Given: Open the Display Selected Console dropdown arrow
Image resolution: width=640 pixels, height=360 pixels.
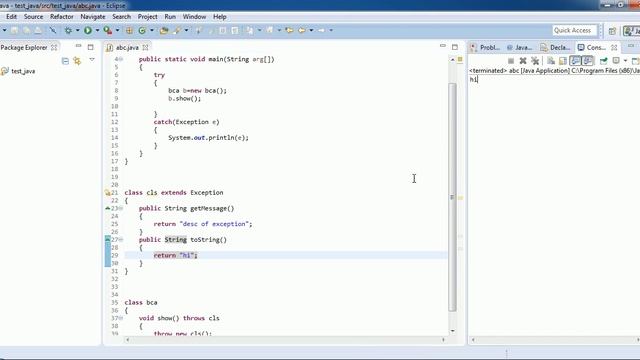Looking at the screenshot, I should 625,61.
